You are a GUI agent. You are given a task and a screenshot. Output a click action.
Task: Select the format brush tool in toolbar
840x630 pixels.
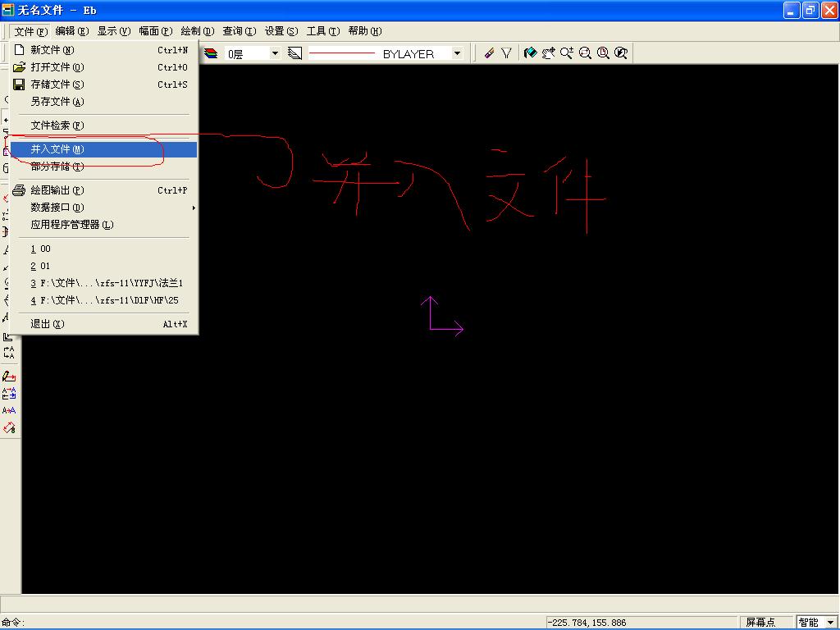point(489,53)
